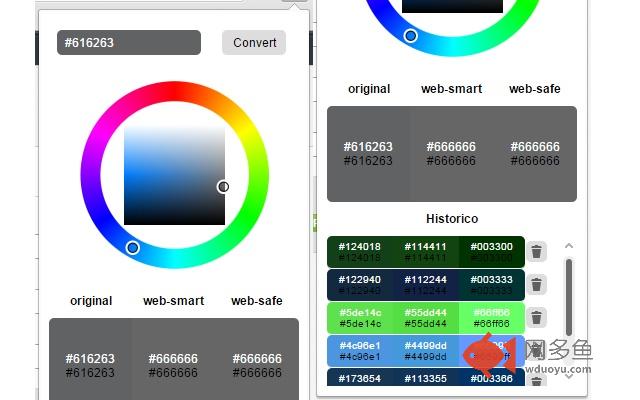
Task: Click the 'web-safe' label in right panel
Action: [535, 89]
